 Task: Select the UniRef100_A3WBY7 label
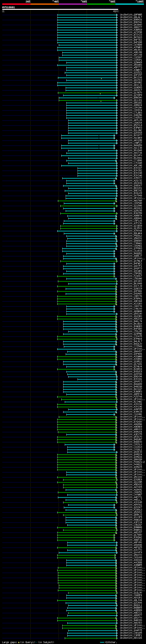(131, 70)
